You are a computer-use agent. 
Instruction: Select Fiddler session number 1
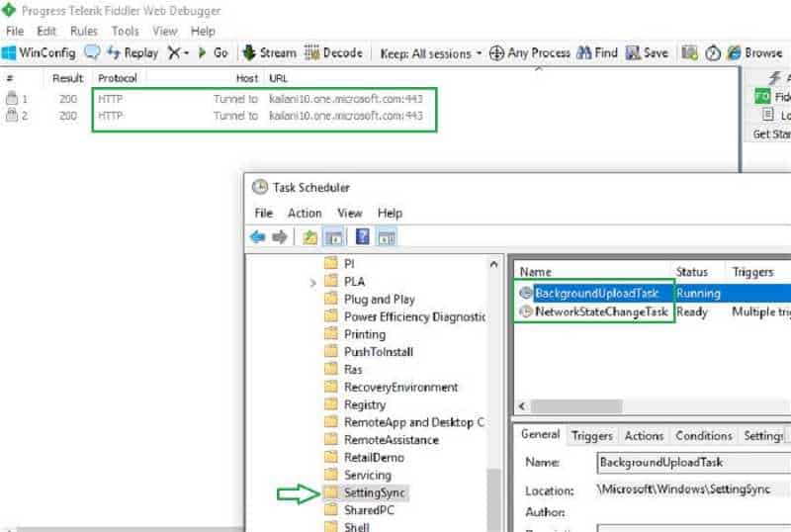coord(216,99)
